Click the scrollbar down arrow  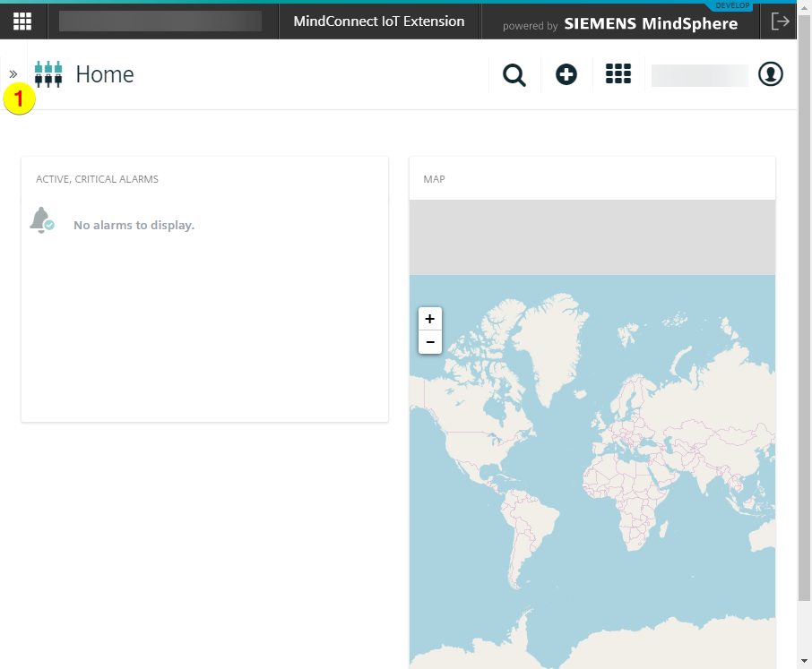click(804, 661)
